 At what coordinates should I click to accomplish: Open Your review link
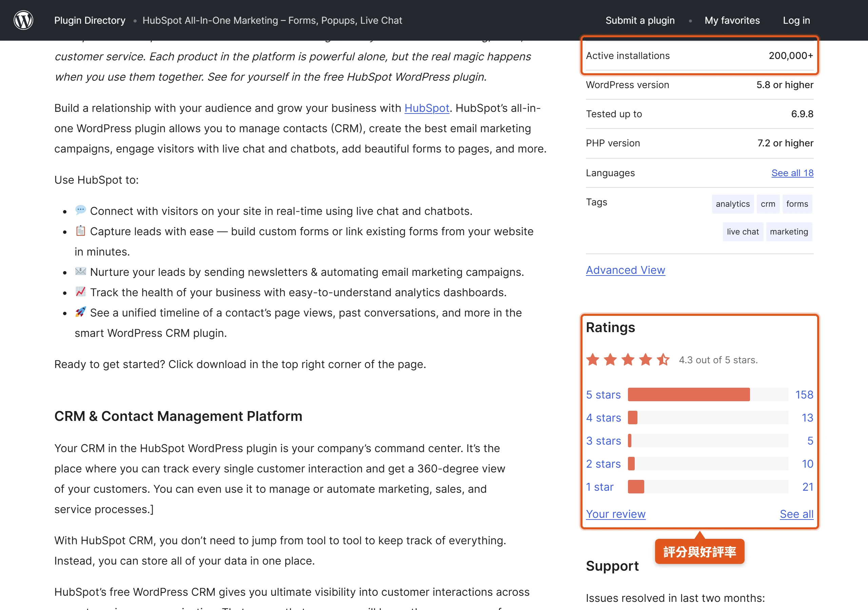point(615,514)
